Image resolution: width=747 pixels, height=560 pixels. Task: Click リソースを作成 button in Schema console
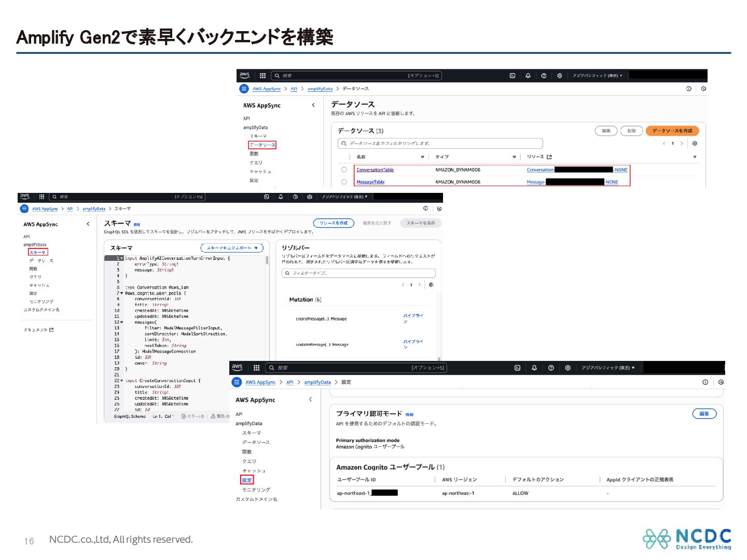click(x=334, y=223)
